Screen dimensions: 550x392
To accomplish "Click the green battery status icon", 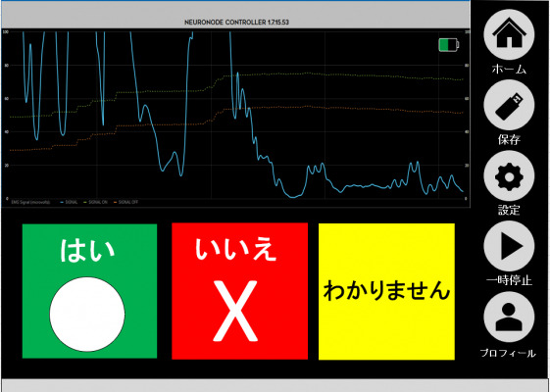I will point(449,45).
